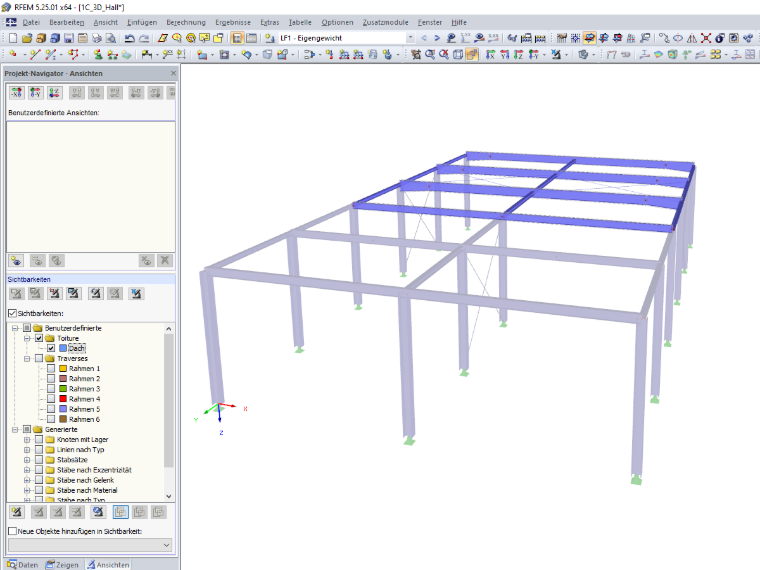Open the Datei menu
The height and width of the screenshot is (570, 760).
point(31,22)
